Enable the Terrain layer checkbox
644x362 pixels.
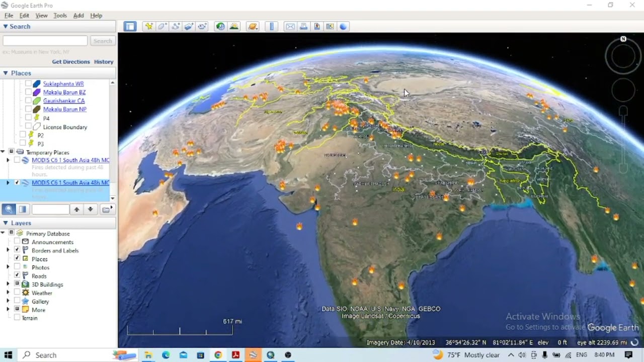17,318
